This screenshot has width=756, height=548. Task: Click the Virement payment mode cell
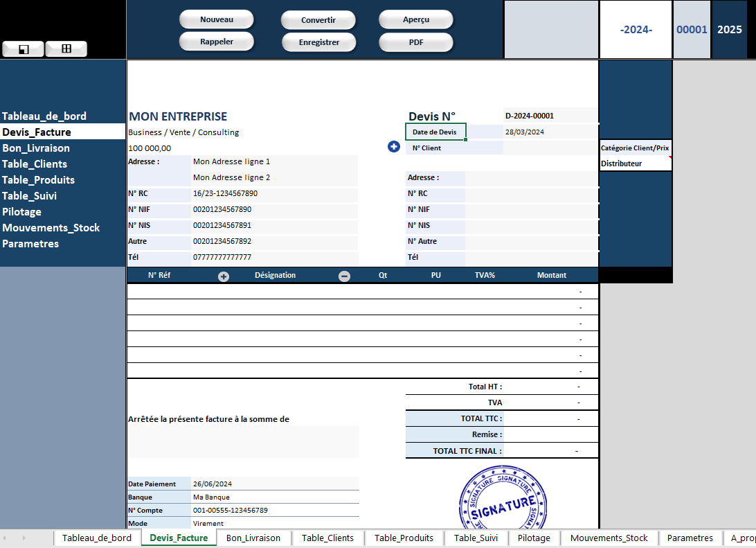(275, 523)
